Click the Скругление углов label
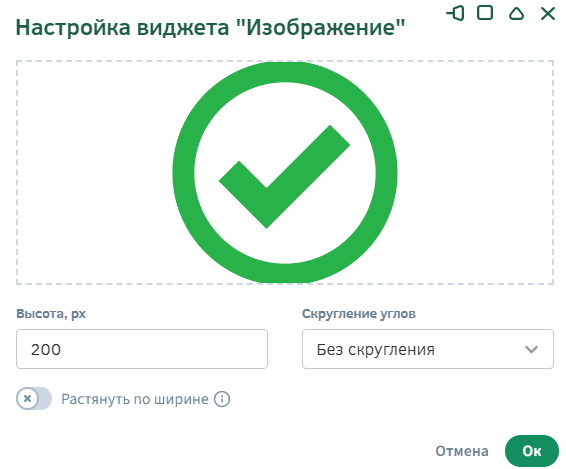566x469 pixels. pos(359,313)
